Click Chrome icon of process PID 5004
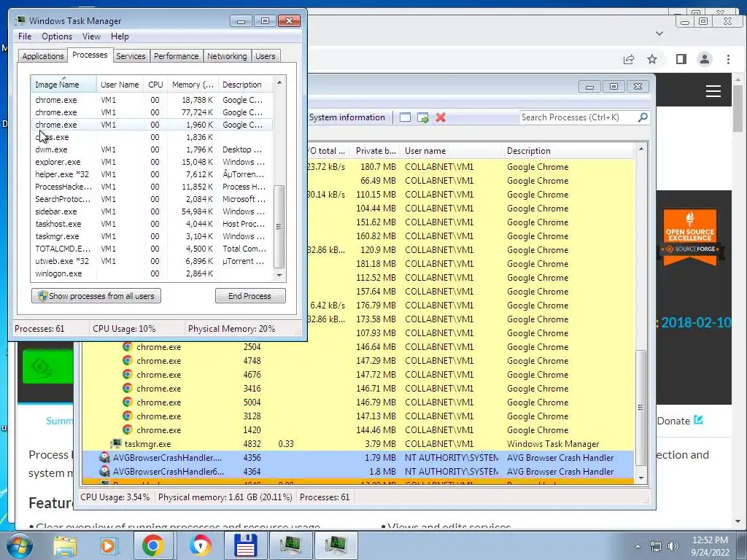This screenshot has width=747, height=560. 127,402
